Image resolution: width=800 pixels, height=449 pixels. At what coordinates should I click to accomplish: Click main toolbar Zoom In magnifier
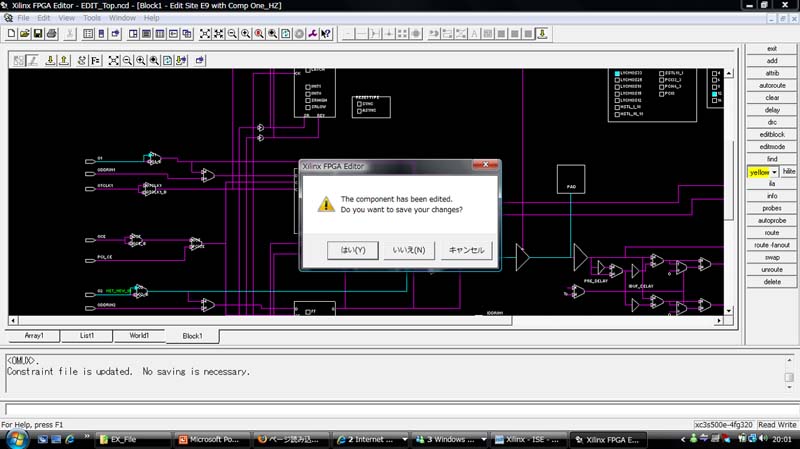[x=246, y=34]
